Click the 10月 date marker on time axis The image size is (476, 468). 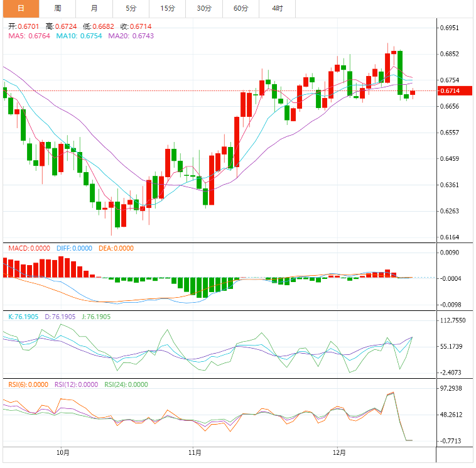tap(62, 452)
